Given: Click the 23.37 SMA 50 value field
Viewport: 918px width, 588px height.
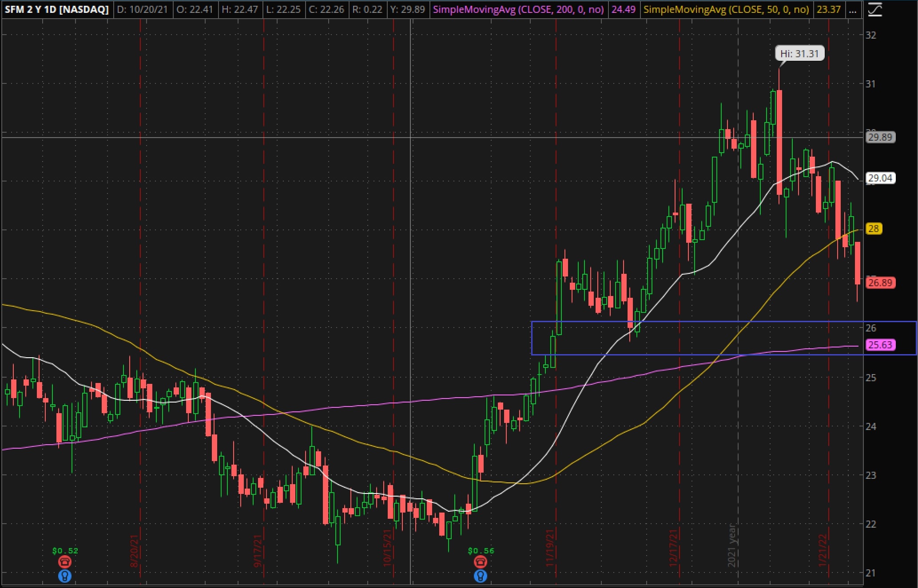Looking at the screenshot, I should (x=828, y=10).
